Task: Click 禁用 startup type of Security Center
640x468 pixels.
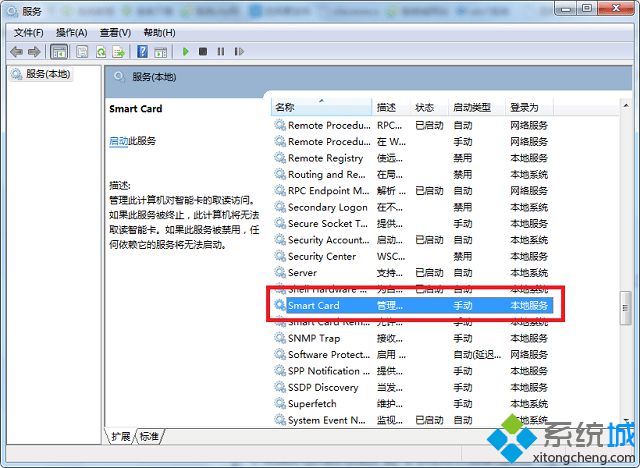Action: click(x=462, y=256)
